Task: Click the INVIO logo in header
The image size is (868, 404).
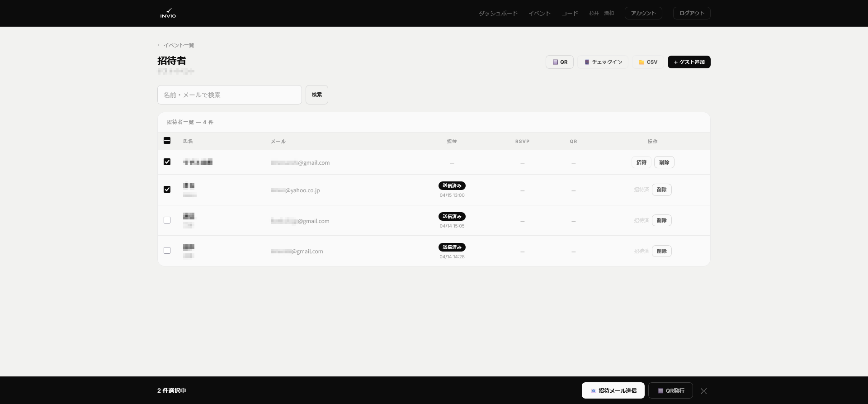Action: (x=168, y=13)
